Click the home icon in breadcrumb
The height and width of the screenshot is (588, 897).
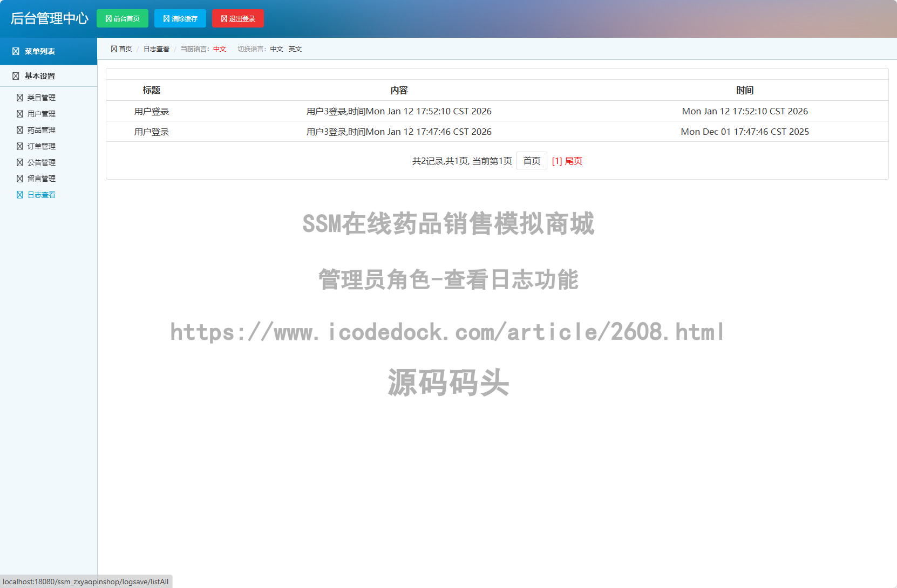click(114, 49)
